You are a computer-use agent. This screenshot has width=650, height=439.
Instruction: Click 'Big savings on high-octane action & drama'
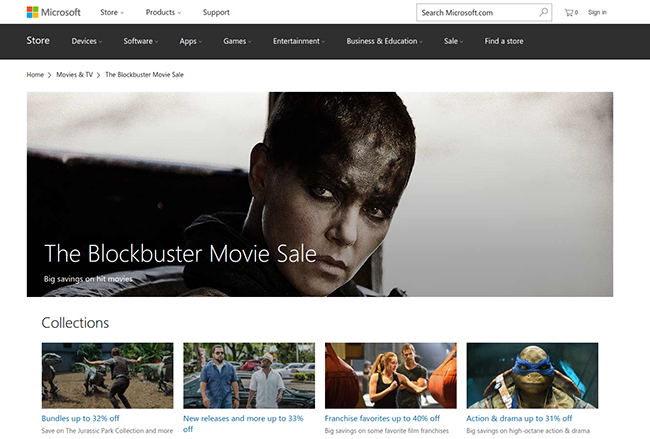click(528, 431)
